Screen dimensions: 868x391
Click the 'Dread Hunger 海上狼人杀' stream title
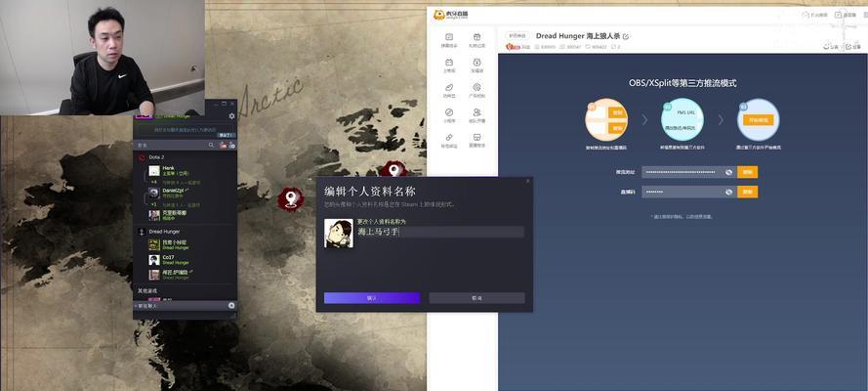click(x=577, y=36)
